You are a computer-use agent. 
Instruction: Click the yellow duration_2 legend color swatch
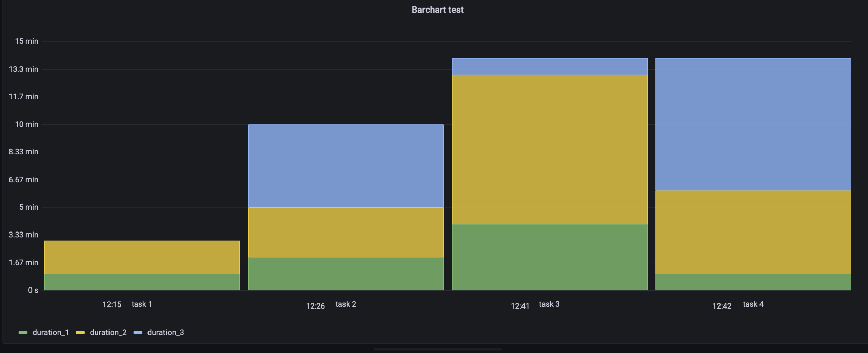point(80,333)
